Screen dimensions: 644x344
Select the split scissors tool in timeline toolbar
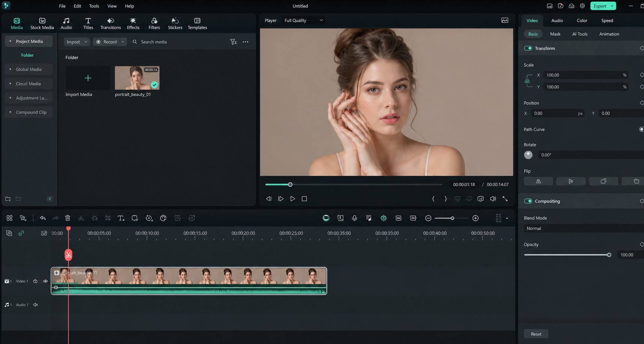[81, 218]
